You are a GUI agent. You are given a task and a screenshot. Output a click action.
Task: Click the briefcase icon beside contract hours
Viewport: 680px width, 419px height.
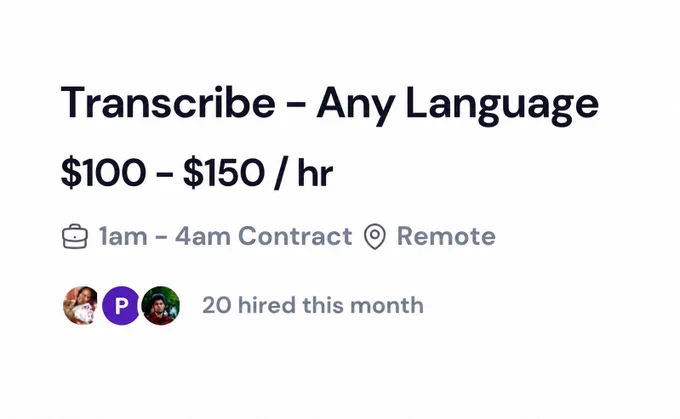coord(75,236)
